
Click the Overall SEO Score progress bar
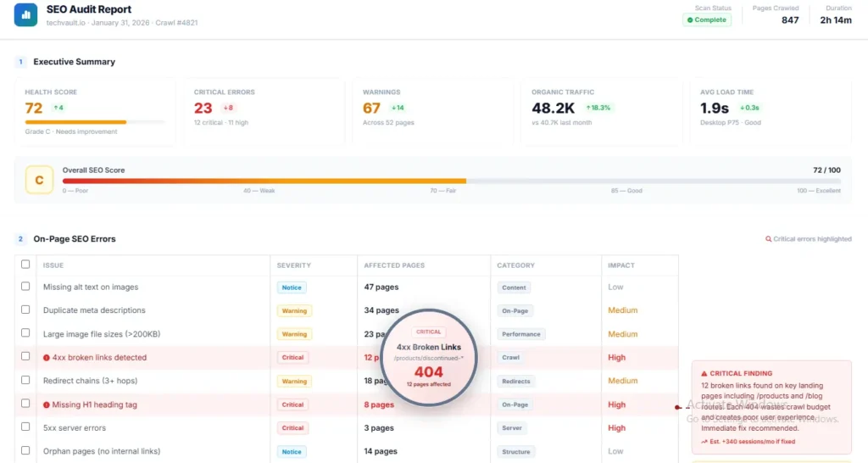coord(452,181)
